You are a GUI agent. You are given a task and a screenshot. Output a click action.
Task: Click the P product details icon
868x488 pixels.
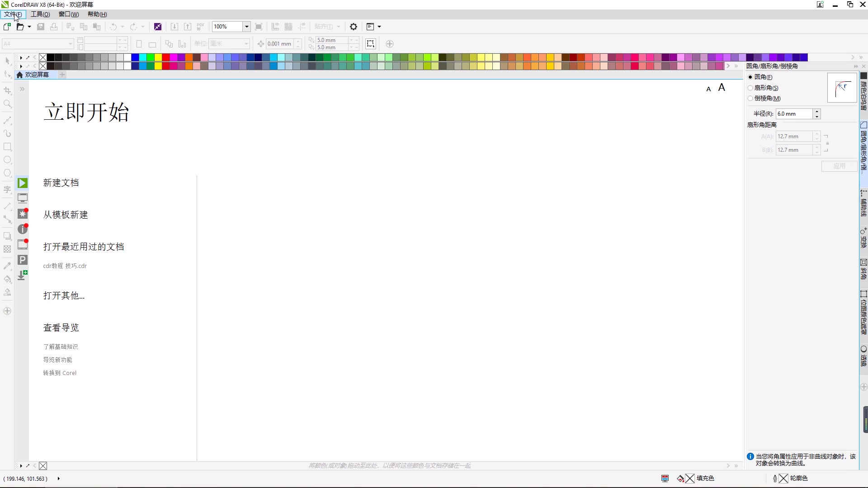click(23, 260)
